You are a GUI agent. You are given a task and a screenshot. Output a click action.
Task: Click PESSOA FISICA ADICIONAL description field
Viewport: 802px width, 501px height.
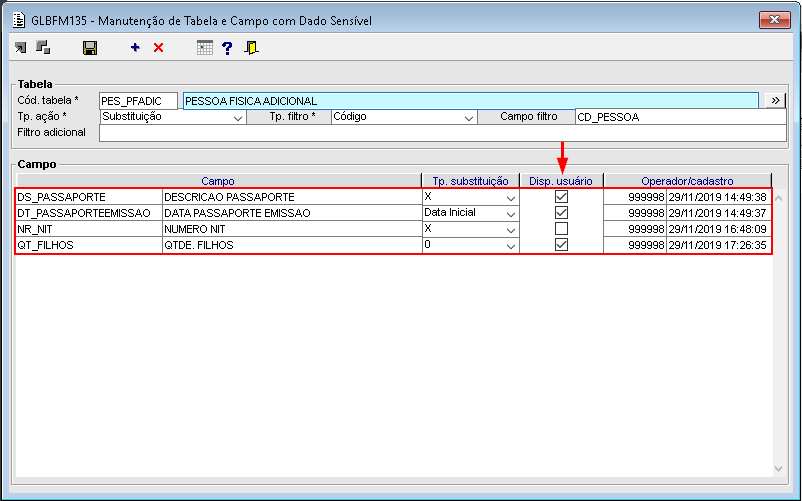(471, 101)
